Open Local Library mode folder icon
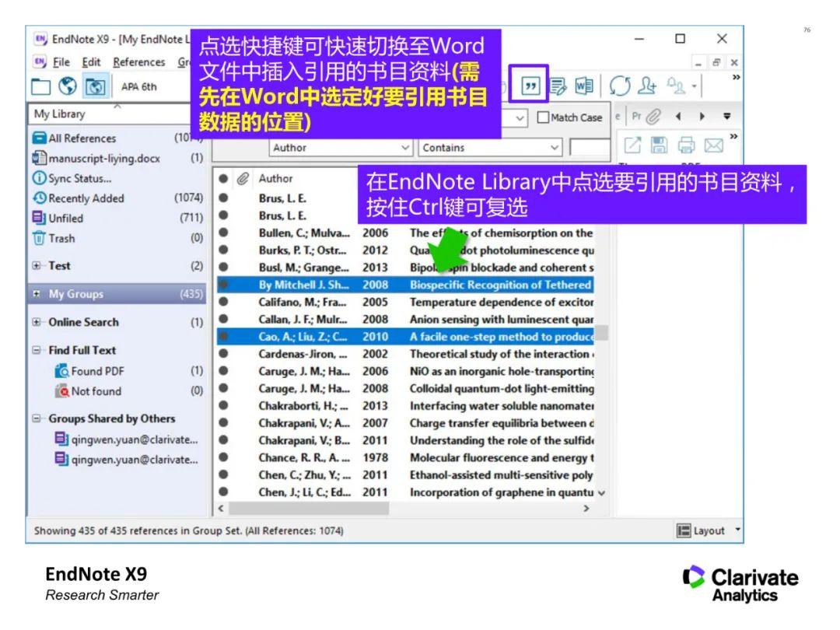The image size is (840, 630). tap(41, 86)
